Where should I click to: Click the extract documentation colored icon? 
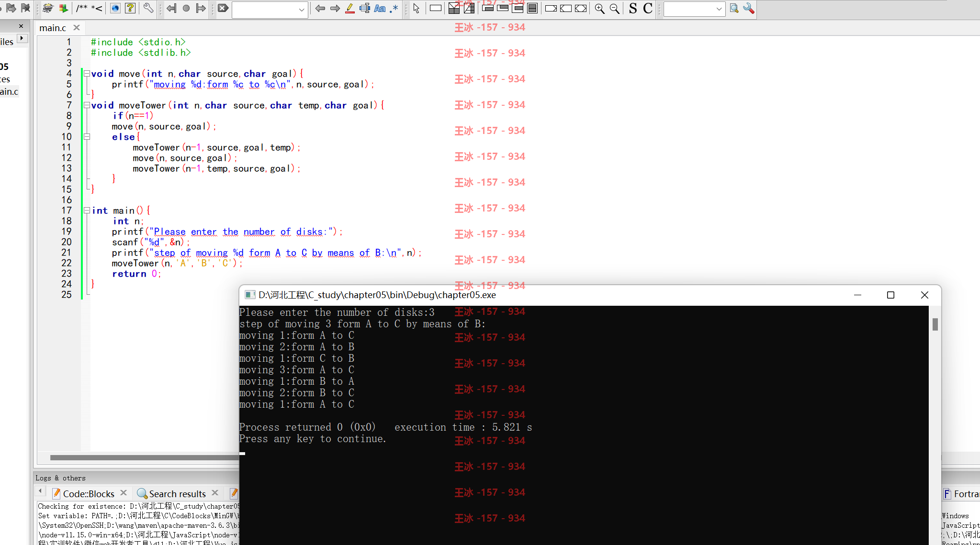tap(63, 8)
